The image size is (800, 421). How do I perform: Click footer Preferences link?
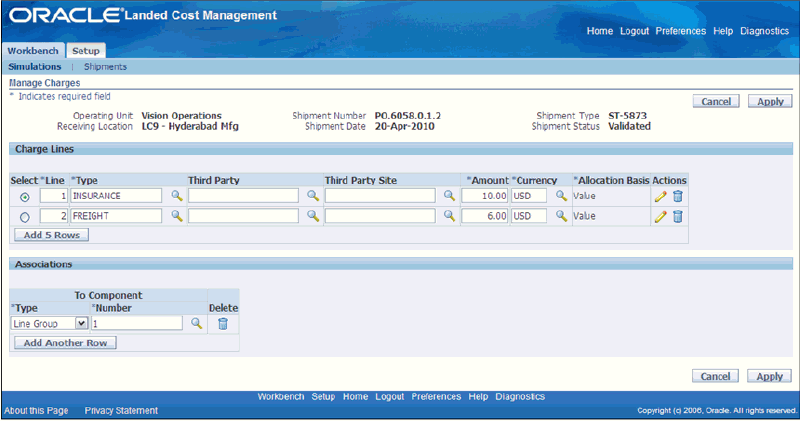coord(436,397)
